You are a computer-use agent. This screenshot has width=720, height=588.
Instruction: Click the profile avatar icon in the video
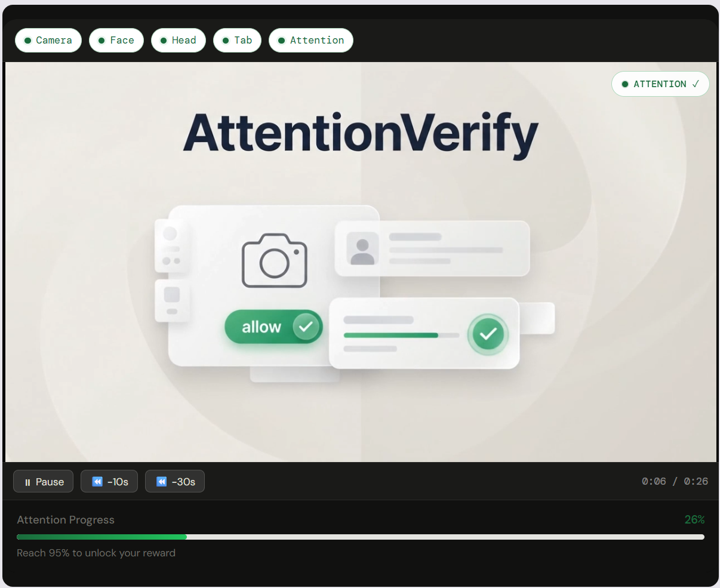click(362, 248)
